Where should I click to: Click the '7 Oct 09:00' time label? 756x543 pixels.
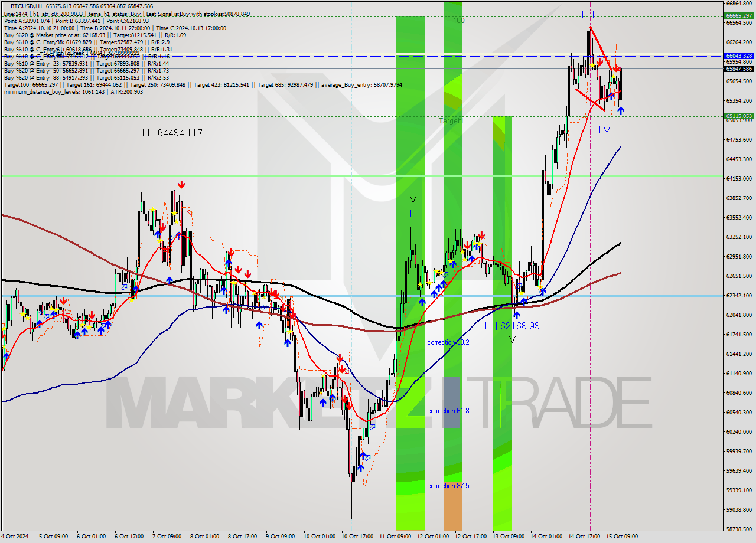(x=166, y=537)
